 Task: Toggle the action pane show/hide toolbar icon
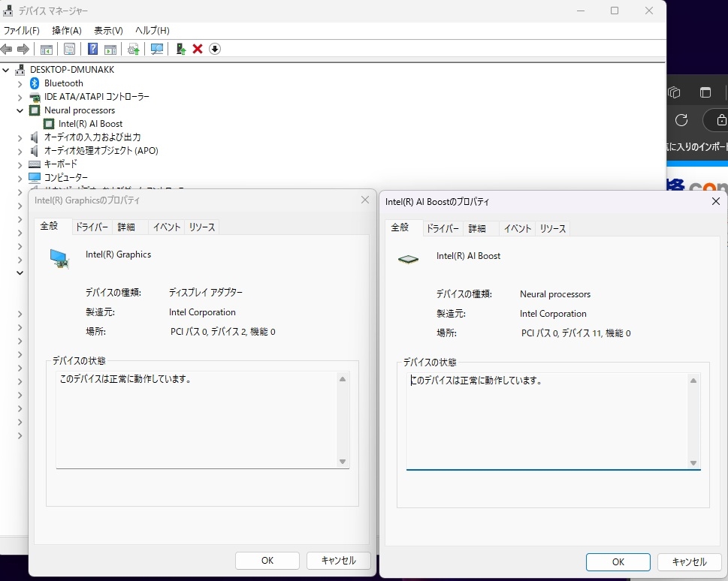coord(110,50)
